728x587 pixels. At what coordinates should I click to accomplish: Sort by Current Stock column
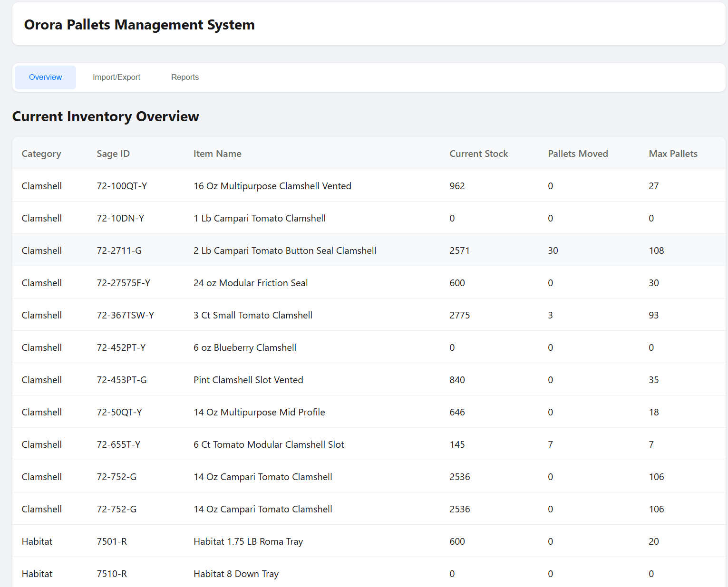coord(478,153)
